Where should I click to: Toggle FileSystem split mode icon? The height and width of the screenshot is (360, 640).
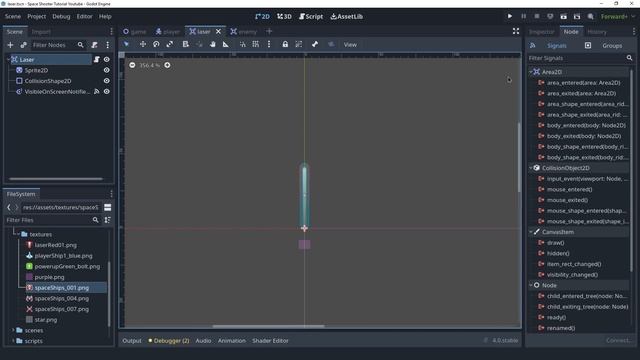[108, 207]
